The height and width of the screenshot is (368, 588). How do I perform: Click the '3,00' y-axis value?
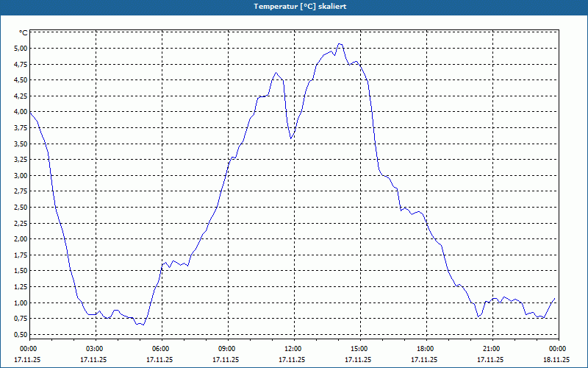[x=21, y=175]
